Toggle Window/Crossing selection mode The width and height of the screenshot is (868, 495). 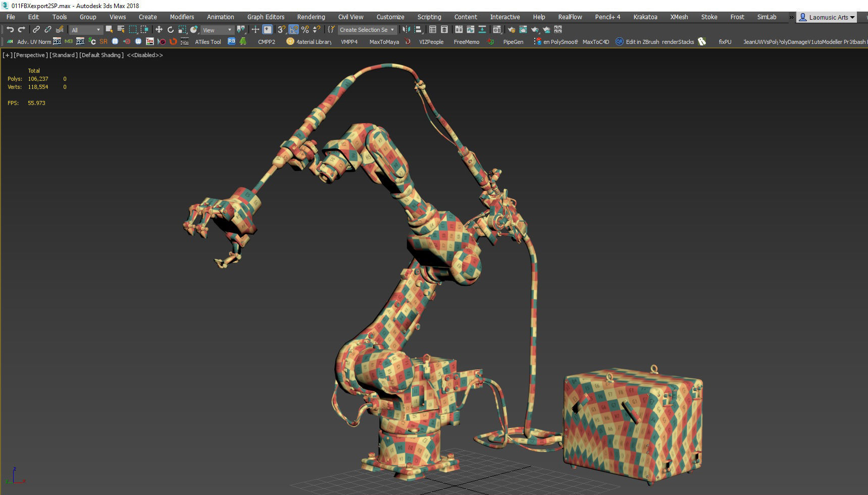144,30
